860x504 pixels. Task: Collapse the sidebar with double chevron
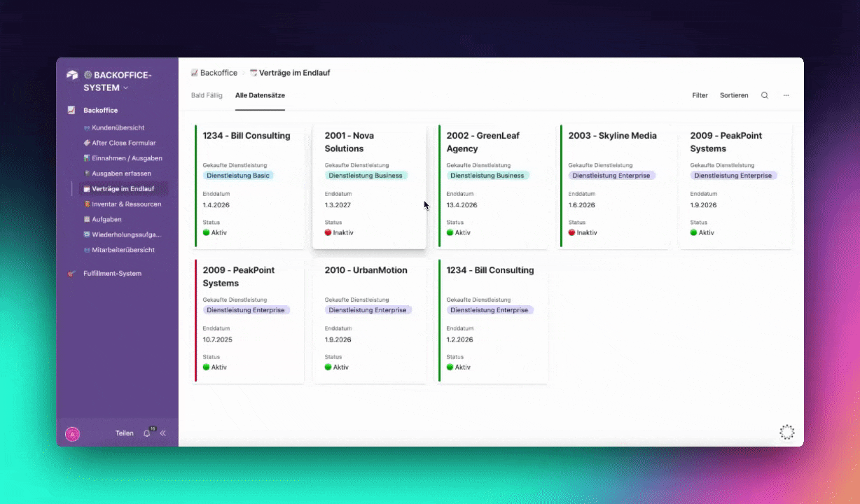click(x=163, y=433)
